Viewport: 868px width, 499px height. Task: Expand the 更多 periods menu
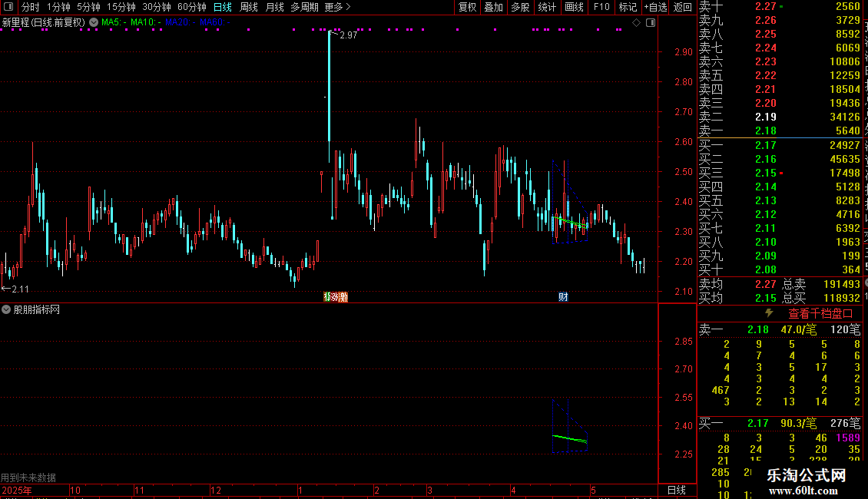click(x=337, y=7)
